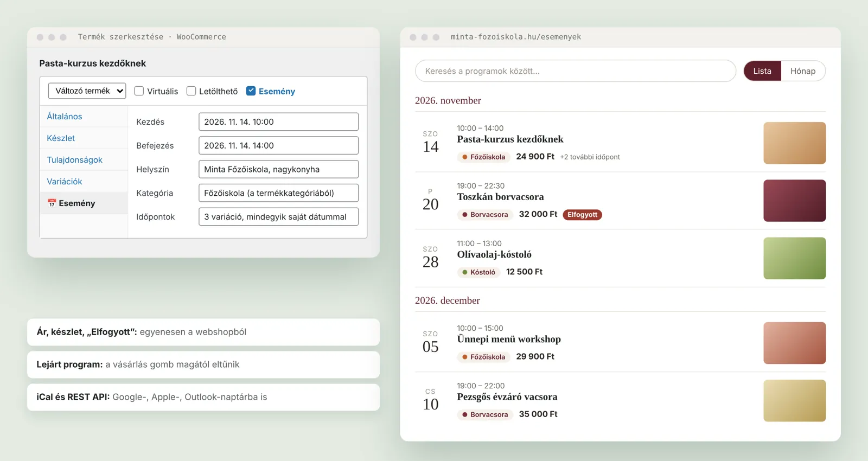868x461 pixels.
Task: Open the Olívaolaj-kóstoló event
Action: coord(494,254)
